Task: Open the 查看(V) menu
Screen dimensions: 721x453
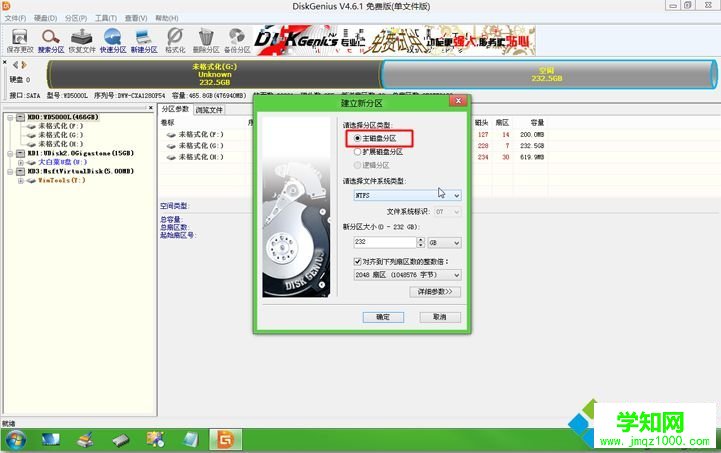Action: tap(136, 18)
